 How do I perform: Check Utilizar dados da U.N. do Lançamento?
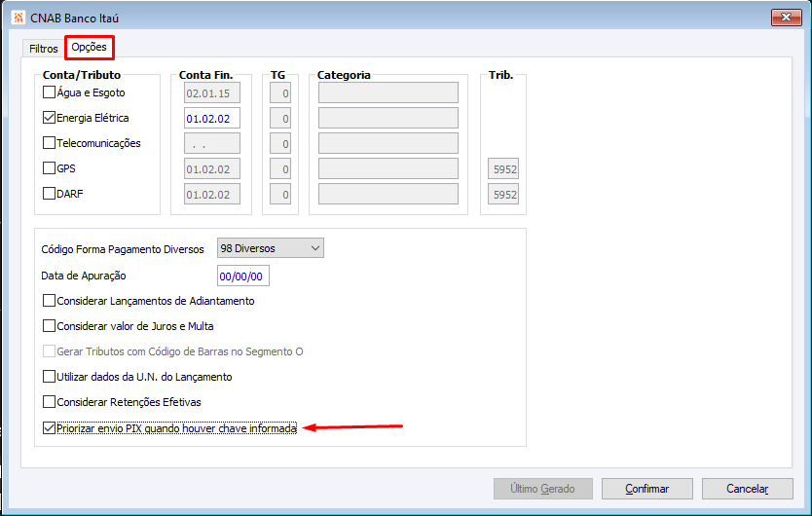49,377
